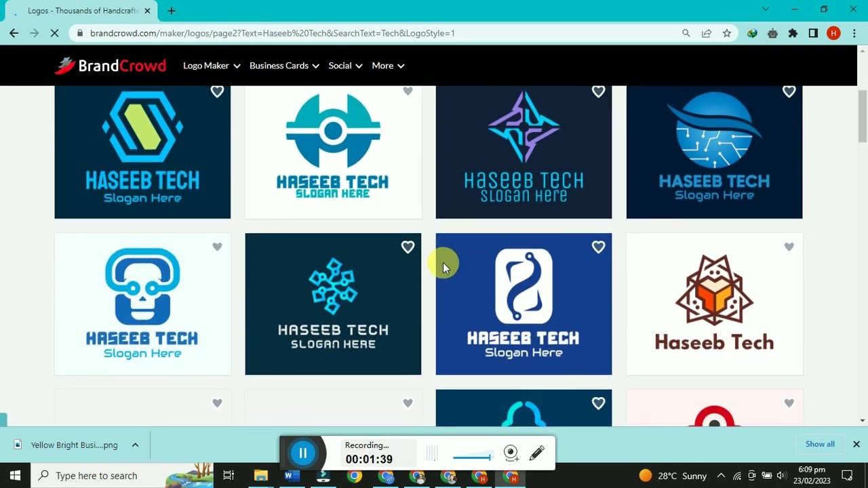Open Microsoft Word from the taskbar
868x488 pixels.
click(x=292, y=475)
